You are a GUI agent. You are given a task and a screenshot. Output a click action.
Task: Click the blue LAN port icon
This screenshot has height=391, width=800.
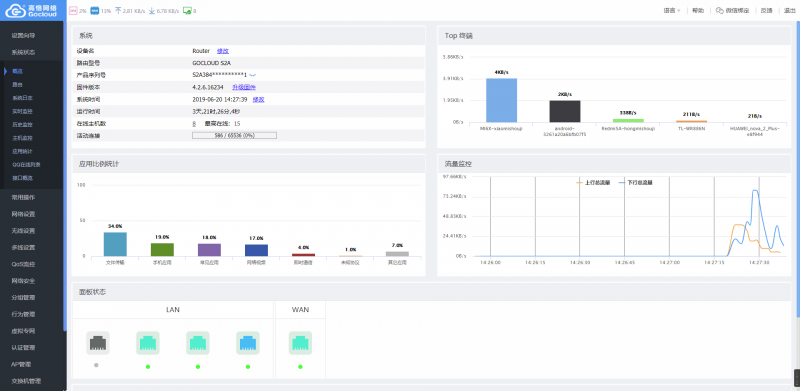click(x=247, y=343)
